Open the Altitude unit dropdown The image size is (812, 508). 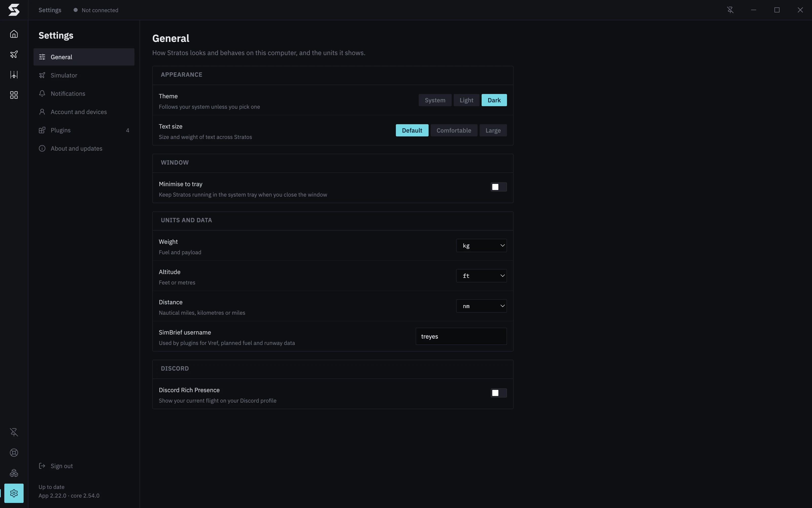click(481, 276)
